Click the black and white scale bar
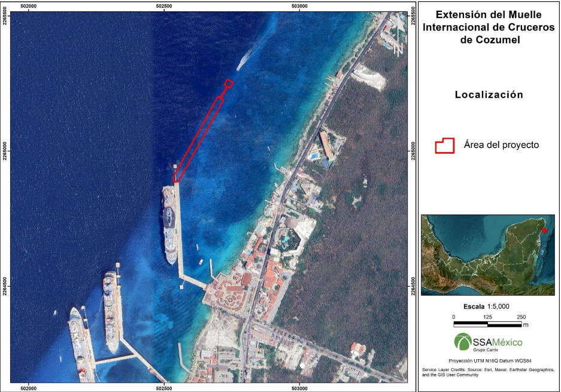 487,324
